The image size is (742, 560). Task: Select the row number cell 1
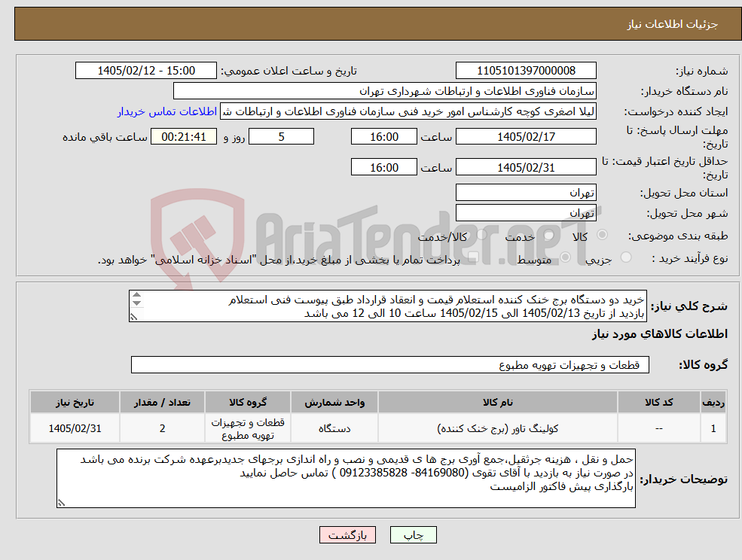pyautogui.click(x=713, y=428)
